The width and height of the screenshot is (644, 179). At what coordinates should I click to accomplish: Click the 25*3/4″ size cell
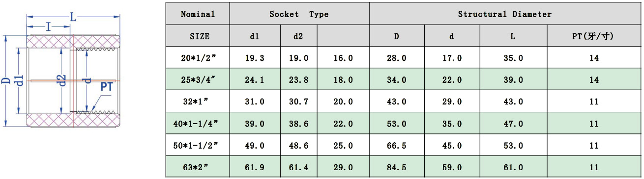pyautogui.click(x=198, y=80)
